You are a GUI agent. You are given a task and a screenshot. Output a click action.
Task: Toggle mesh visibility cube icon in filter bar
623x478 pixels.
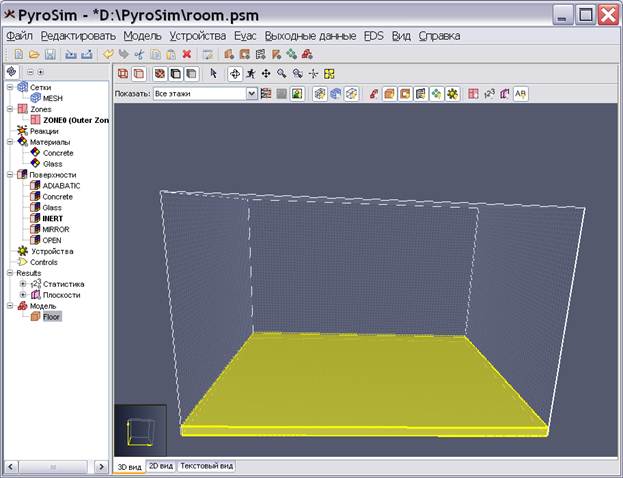point(320,94)
